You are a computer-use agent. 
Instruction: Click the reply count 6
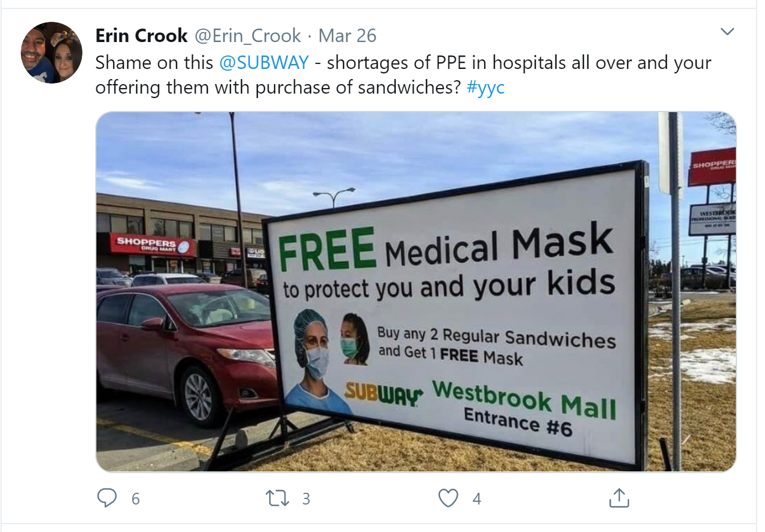136,498
